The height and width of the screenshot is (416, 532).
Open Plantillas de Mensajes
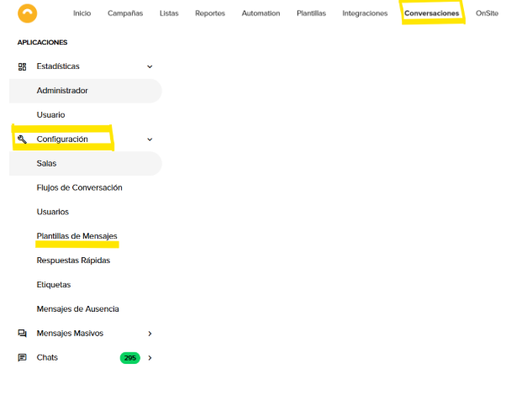tap(76, 236)
